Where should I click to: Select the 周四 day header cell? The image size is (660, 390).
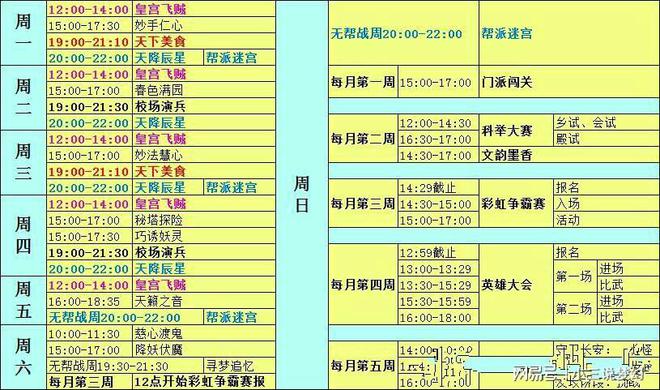(x=23, y=236)
